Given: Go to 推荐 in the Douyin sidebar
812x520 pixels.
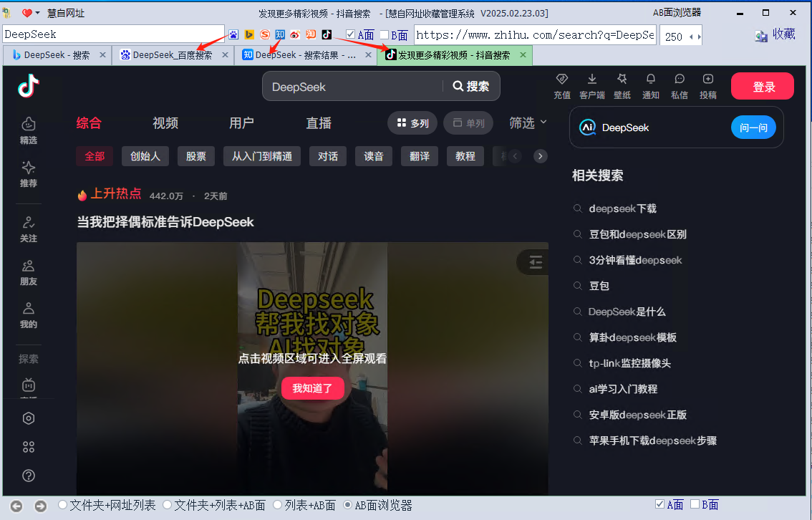Looking at the screenshot, I should (29, 174).
